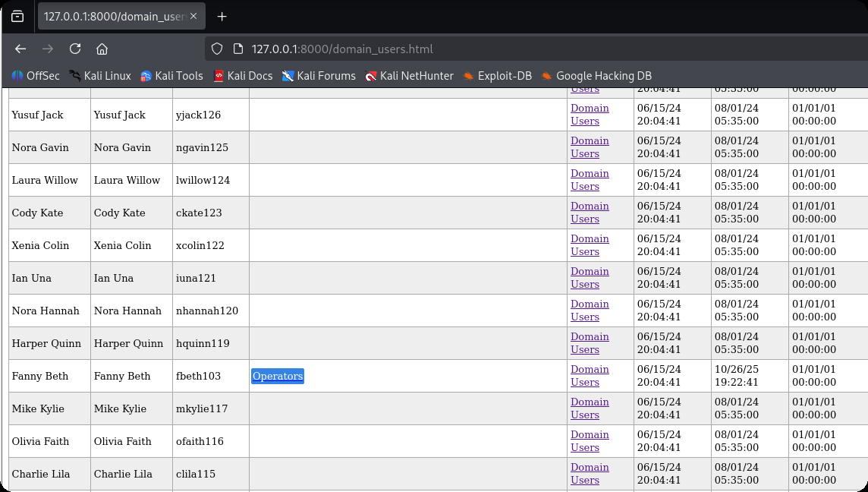Screen dimensions: 868x492
Task: Open the new tab plus button
Action: (222, 17)
